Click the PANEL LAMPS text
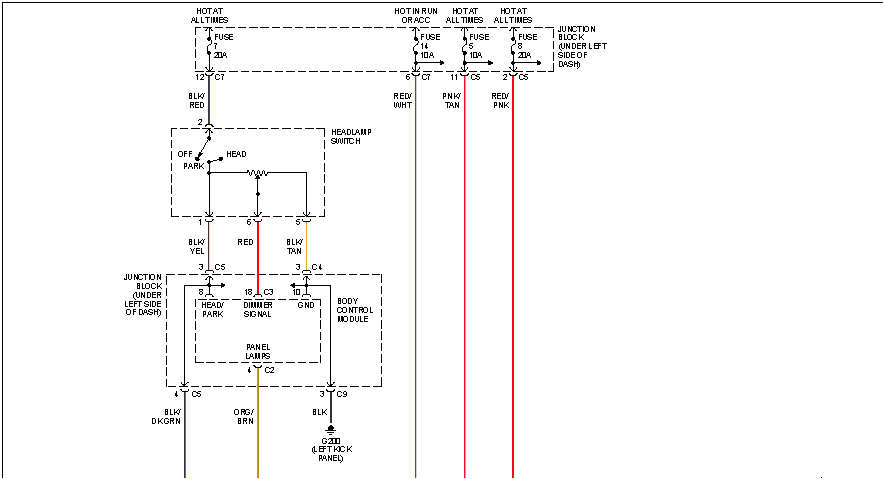This screenshot has width=884, height=479. click(258, 351)
